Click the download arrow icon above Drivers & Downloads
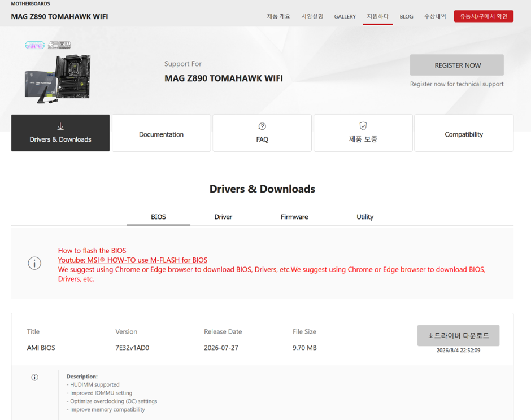 60,126
